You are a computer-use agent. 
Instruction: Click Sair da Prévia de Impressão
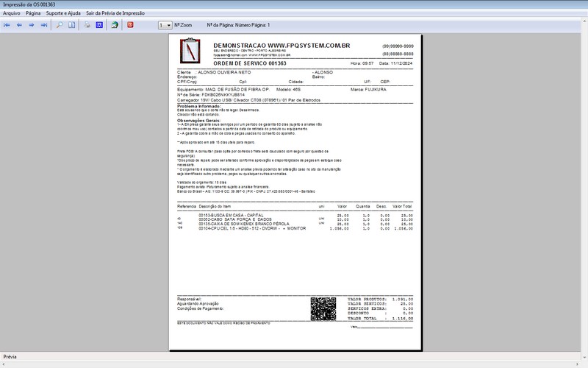(115, 13)
